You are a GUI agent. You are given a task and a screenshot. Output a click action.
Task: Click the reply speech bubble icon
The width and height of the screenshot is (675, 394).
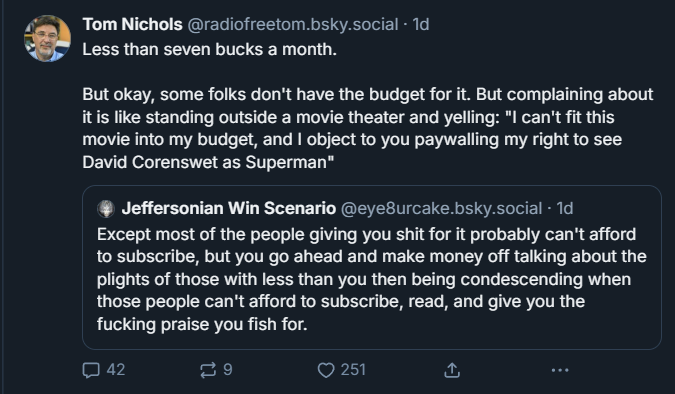pyautogui.click(x=91, y=370)
